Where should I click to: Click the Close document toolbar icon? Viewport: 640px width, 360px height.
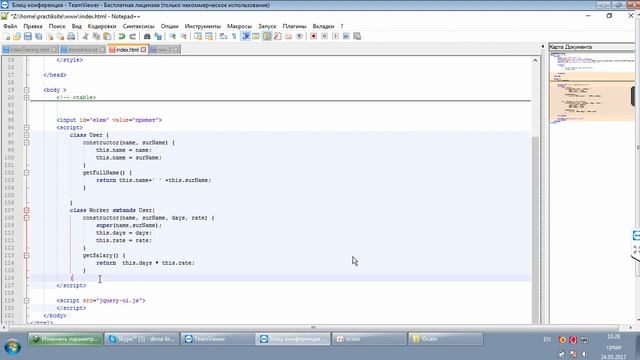50,36
